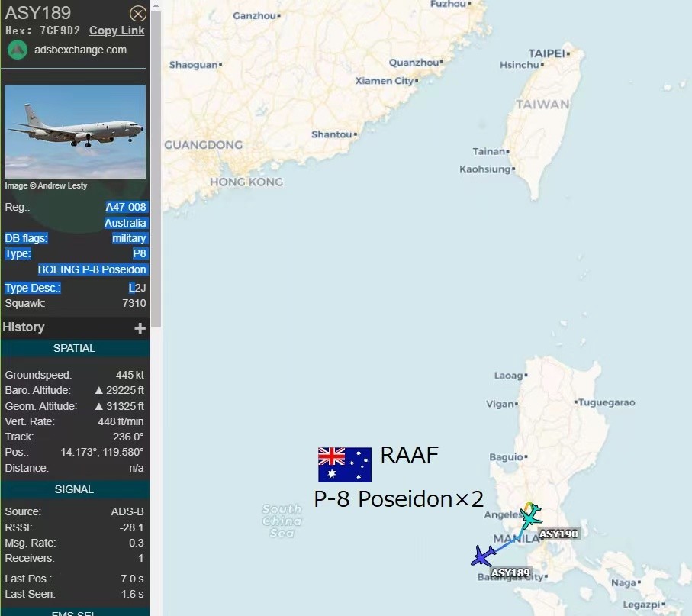Click the Geom. Altitude climb arrow
692x616 pixels.
[x=99, y=406]
